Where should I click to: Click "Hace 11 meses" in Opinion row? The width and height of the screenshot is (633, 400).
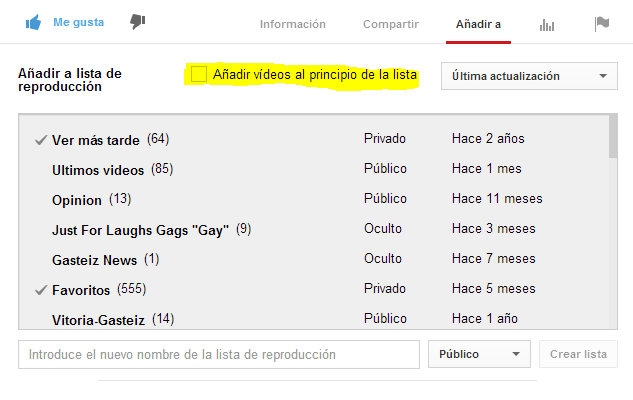[x=497, y=199]
